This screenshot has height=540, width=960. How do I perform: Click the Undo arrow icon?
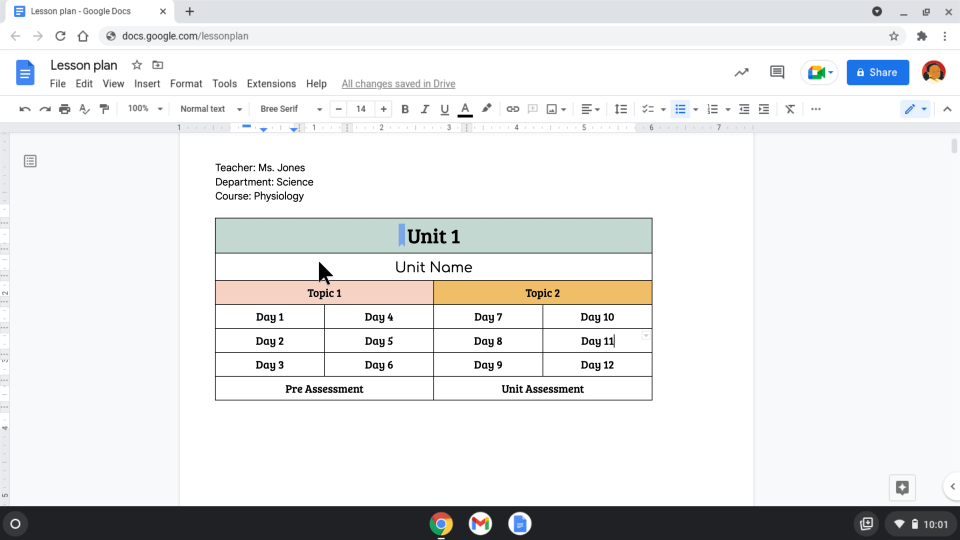click(x=25, y=109)
